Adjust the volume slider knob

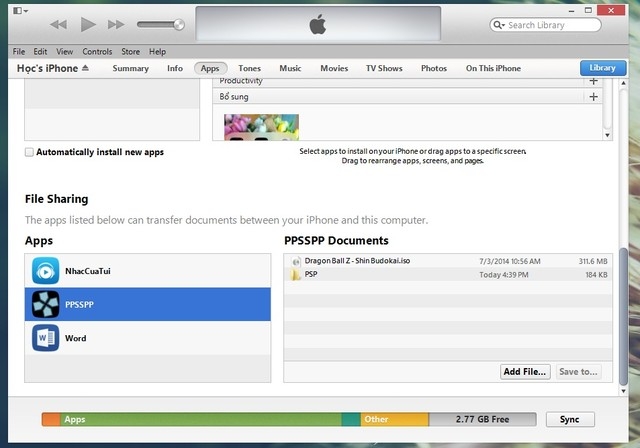pyautogui.click(x=179, y=25)
